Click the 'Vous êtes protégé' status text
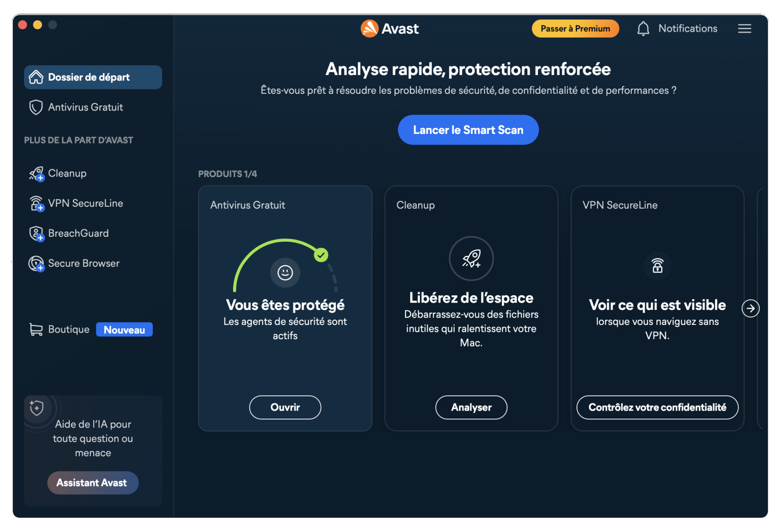 (285, 305)
